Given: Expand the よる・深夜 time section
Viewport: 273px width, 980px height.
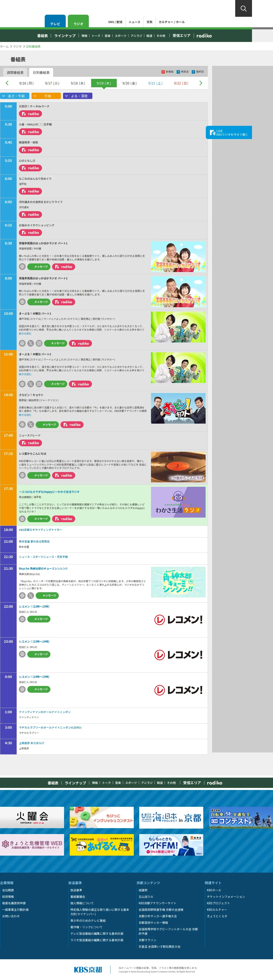Looking at the screenshot, I should [78, 96].
